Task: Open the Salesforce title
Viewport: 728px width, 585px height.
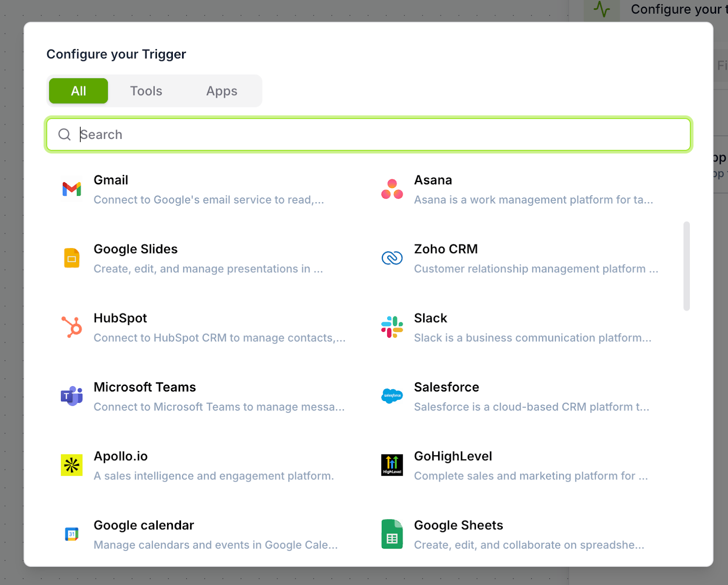Action: [446, 387]
